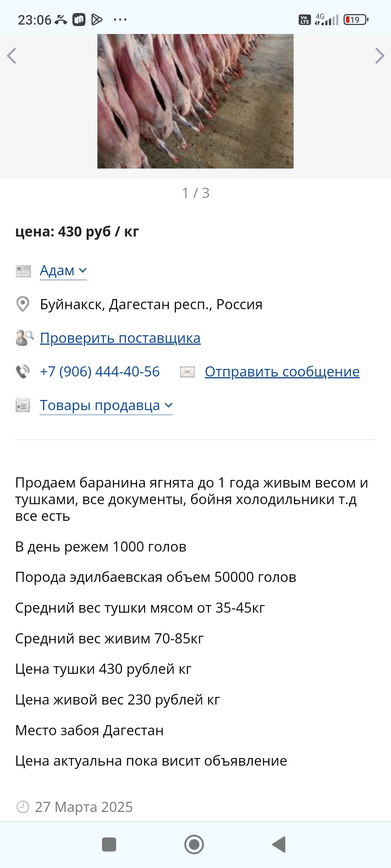Tap the contact card icon beside Адам
Screen dimensions: 391x868
point(23,271)
